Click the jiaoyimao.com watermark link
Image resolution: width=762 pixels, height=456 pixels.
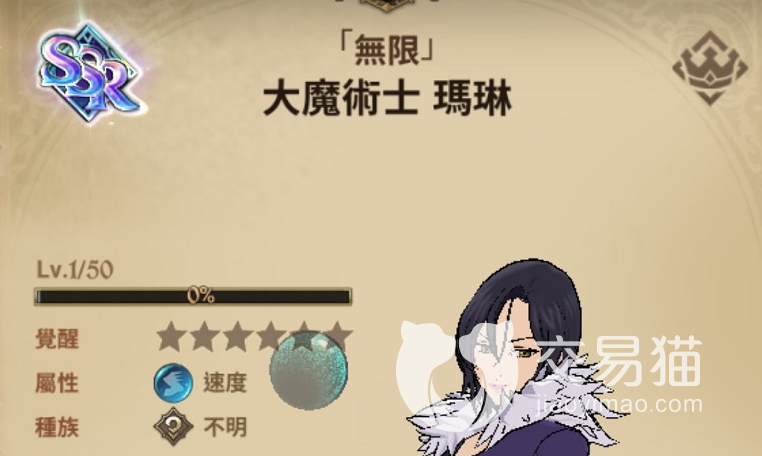click(619, 404)
